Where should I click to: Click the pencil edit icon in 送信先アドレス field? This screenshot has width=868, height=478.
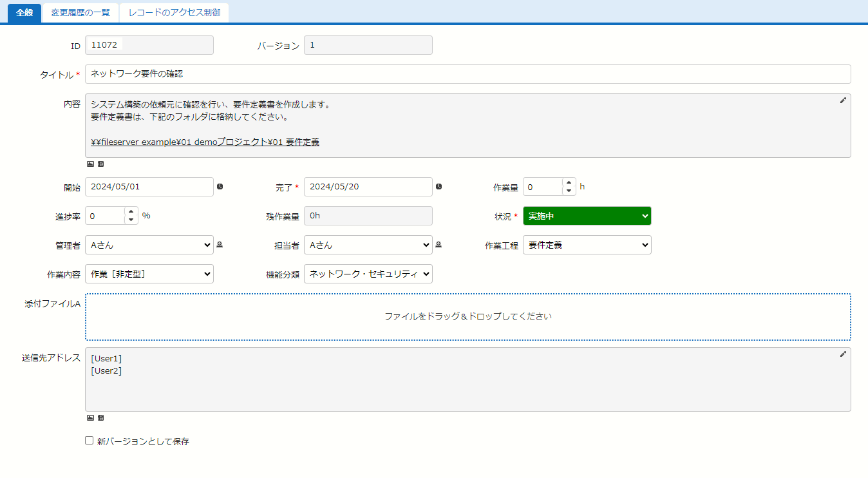843,354
